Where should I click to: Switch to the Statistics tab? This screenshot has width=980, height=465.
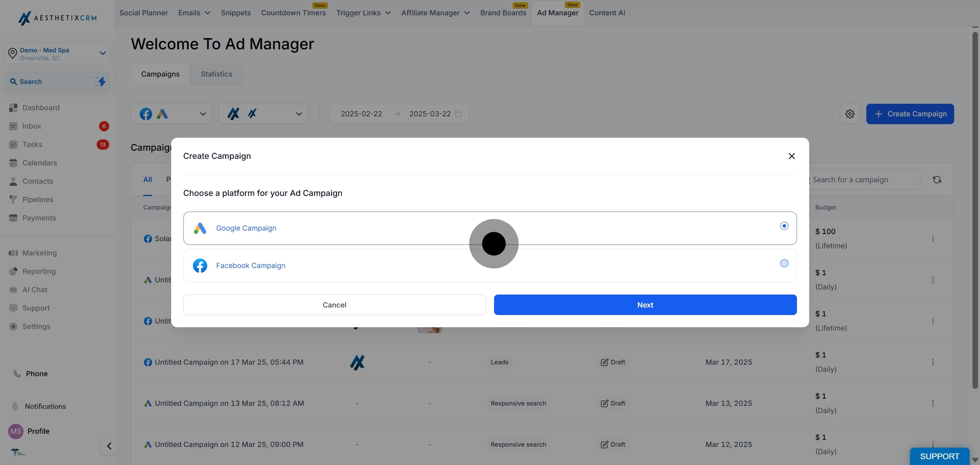(x=216, y=74)
